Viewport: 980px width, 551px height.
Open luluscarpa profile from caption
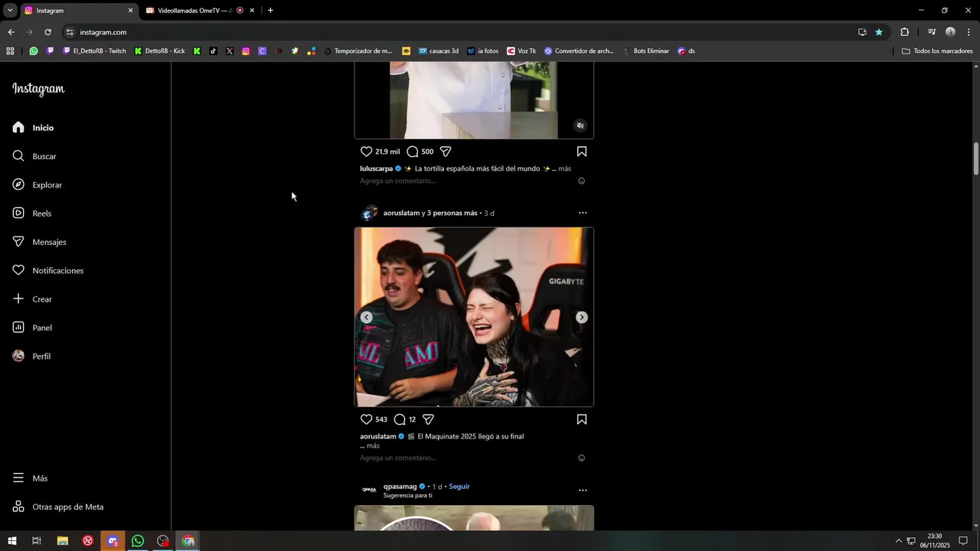tap(376, 168)
